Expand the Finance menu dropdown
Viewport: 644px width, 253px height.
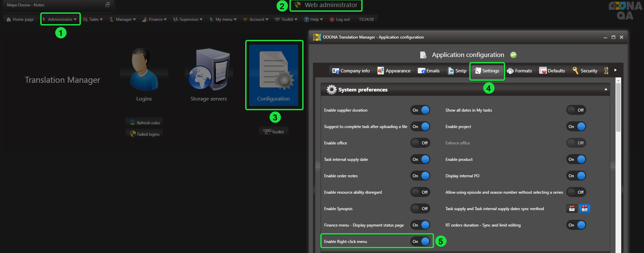(155, 19)
